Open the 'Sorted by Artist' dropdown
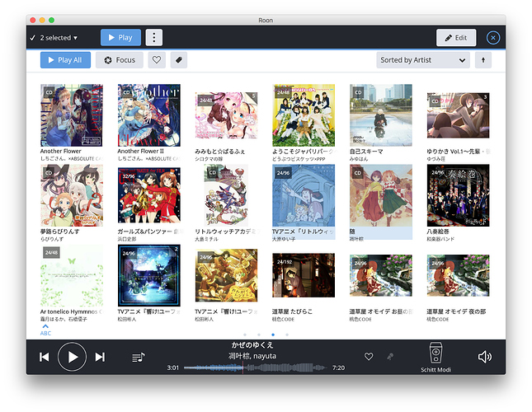The image size is (532, 412). [x=423, y=60]
